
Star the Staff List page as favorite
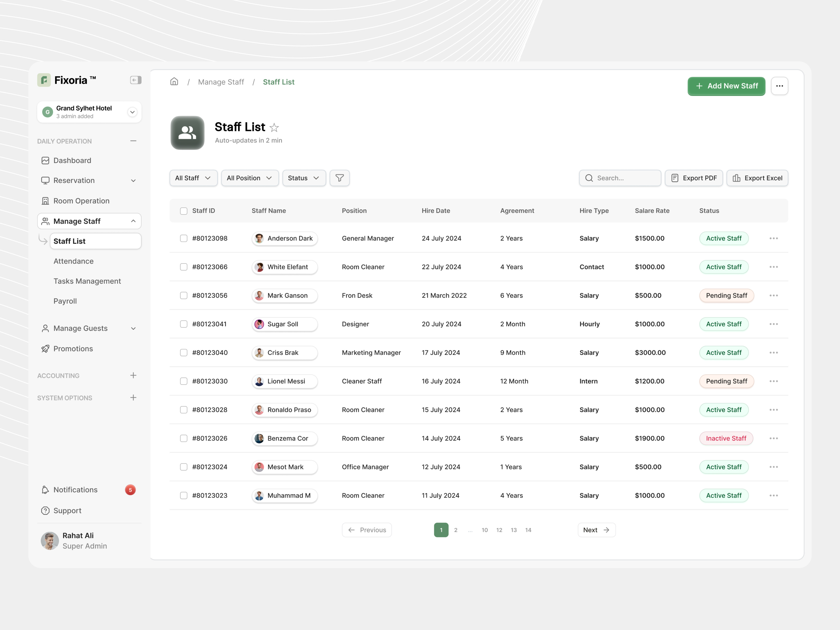click(274, 128)
